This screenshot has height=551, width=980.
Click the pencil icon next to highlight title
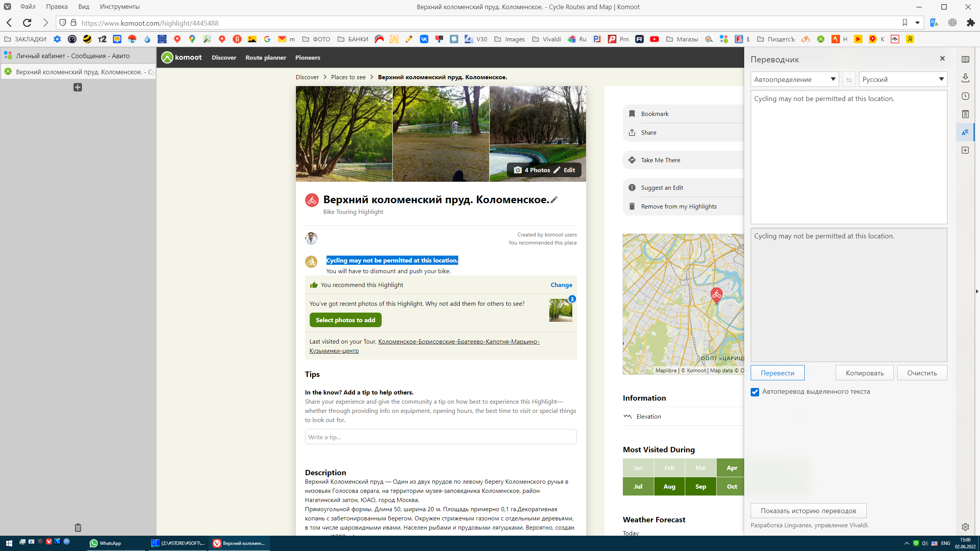[554, 199]
